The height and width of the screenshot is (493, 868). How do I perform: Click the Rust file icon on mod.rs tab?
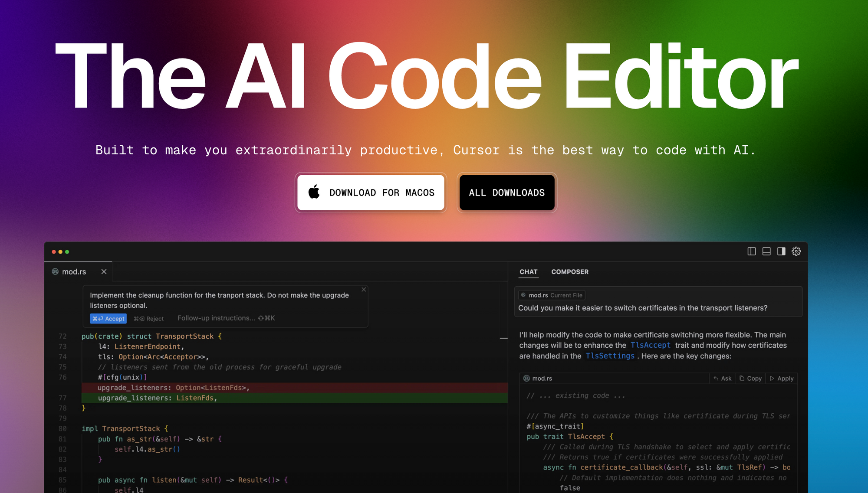click(55, 271)
